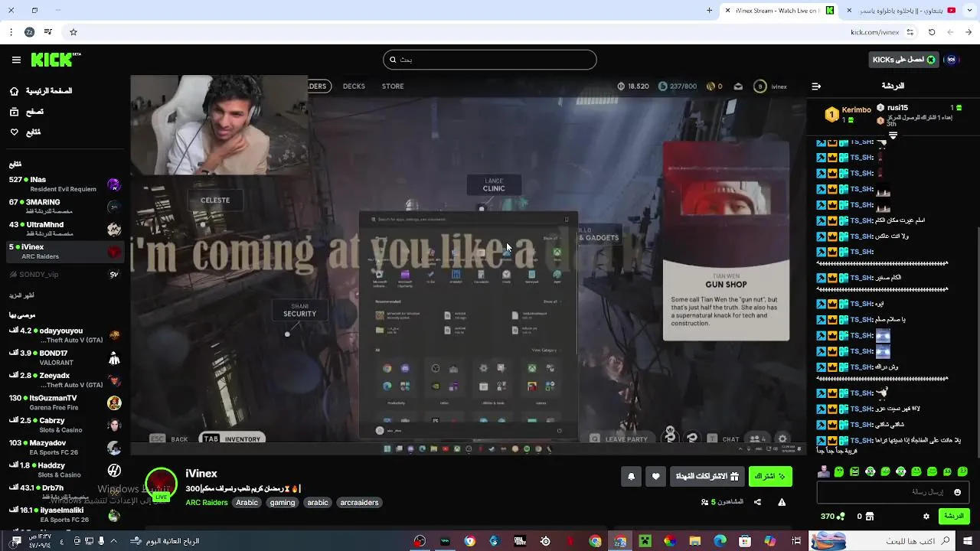The height and width of the screenshot is (551, 980).
Task: Switch to the iVinex Stream browser tab
Action: tap(779, 11)
